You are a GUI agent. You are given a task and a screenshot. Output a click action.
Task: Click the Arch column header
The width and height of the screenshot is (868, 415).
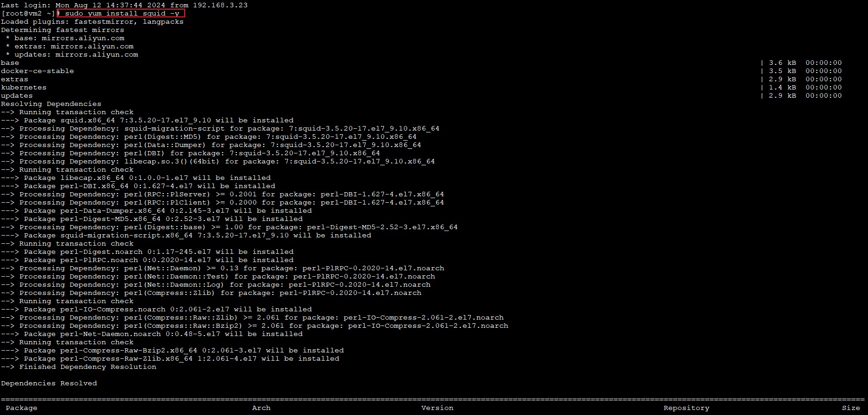(x=261, y=408)
